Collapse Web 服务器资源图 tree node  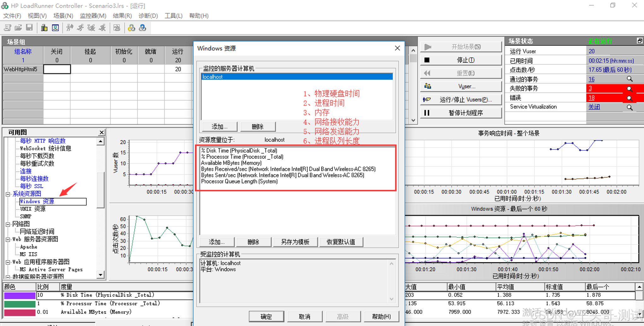click(8, 239)
